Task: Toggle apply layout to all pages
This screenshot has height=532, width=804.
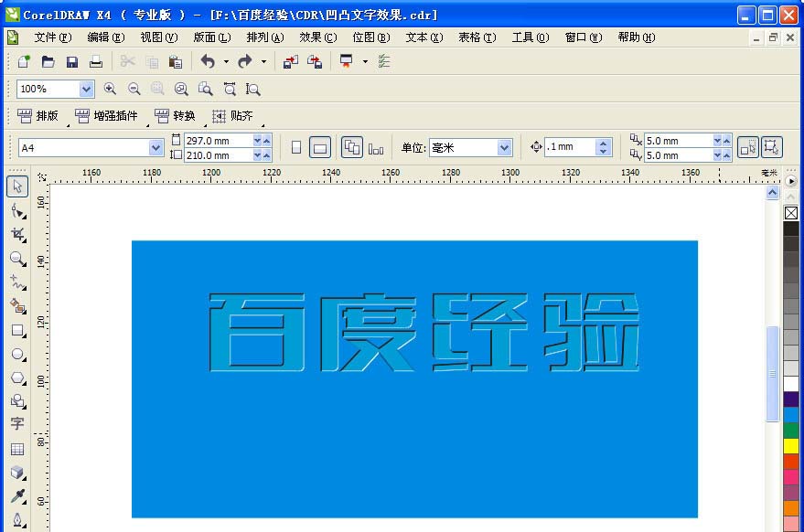Action: (x=352, y=147)
